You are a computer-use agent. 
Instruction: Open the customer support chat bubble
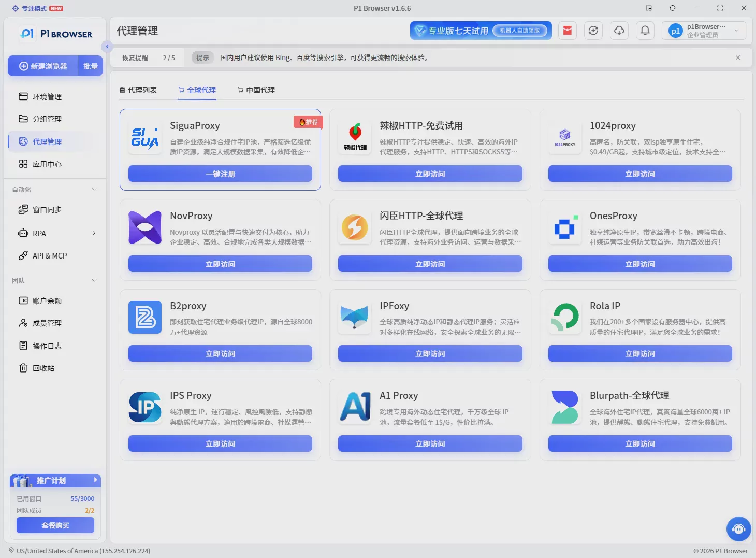(739, 529)
